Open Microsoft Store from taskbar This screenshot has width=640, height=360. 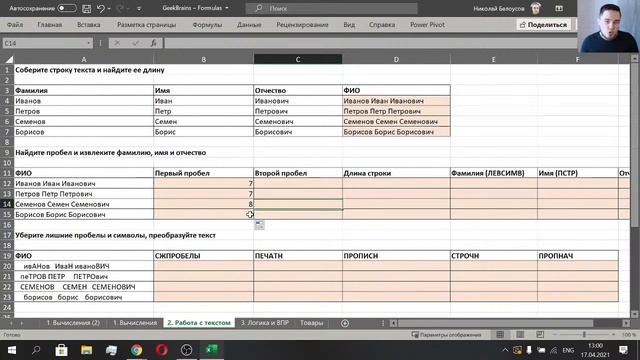coord(61,350)
